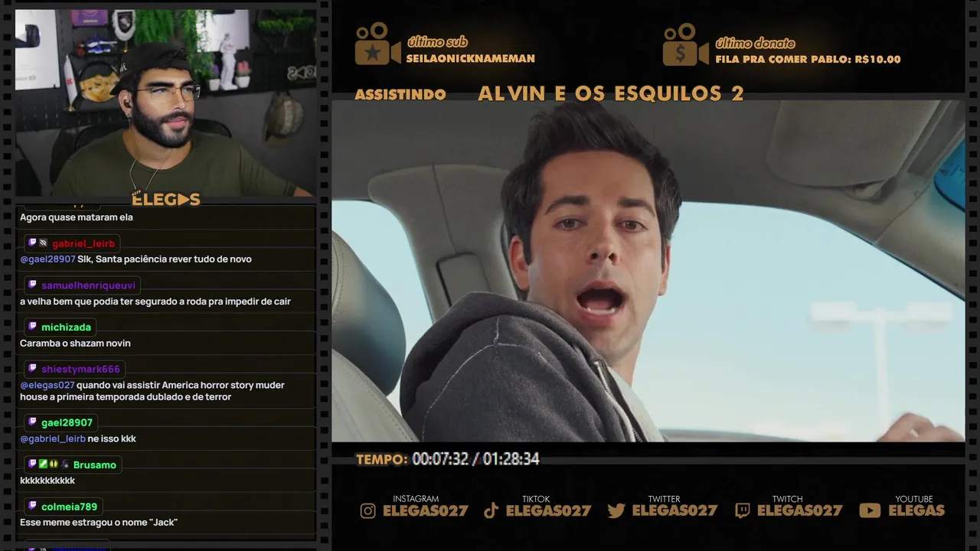Click the SEILAONICKNAMEMAN subscriber name
The image size is (980, 551).
471,58
